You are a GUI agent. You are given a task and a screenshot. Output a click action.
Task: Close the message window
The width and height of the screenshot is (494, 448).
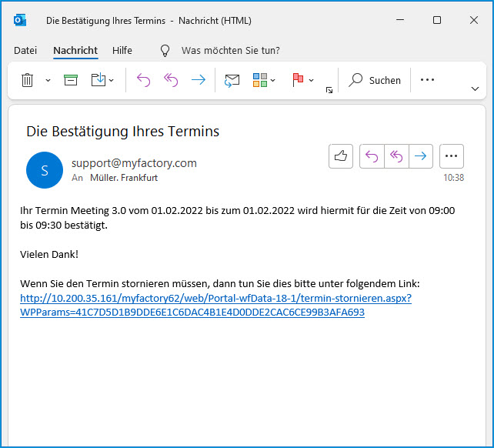point(474,20)
